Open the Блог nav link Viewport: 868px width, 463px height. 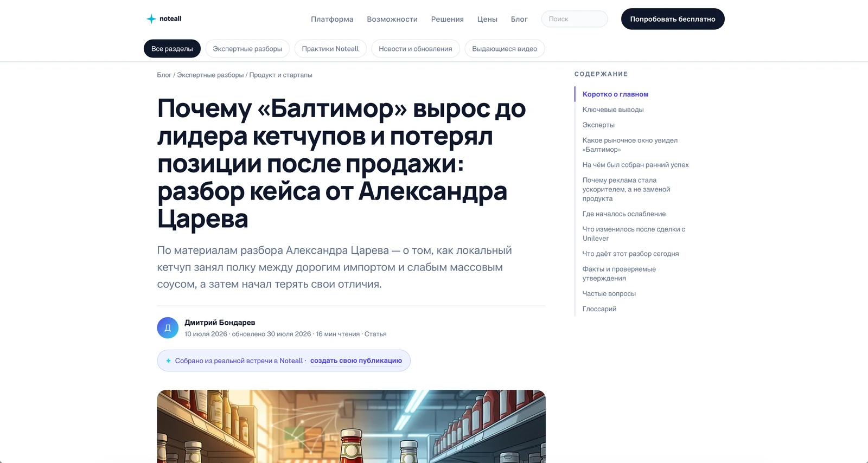[519, 19]
